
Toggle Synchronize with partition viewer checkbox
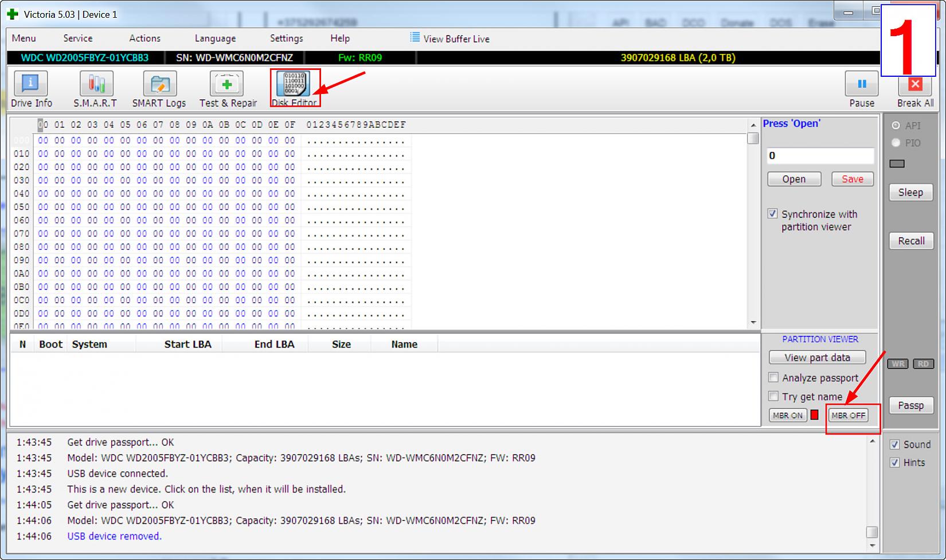(x=773, y=214)
